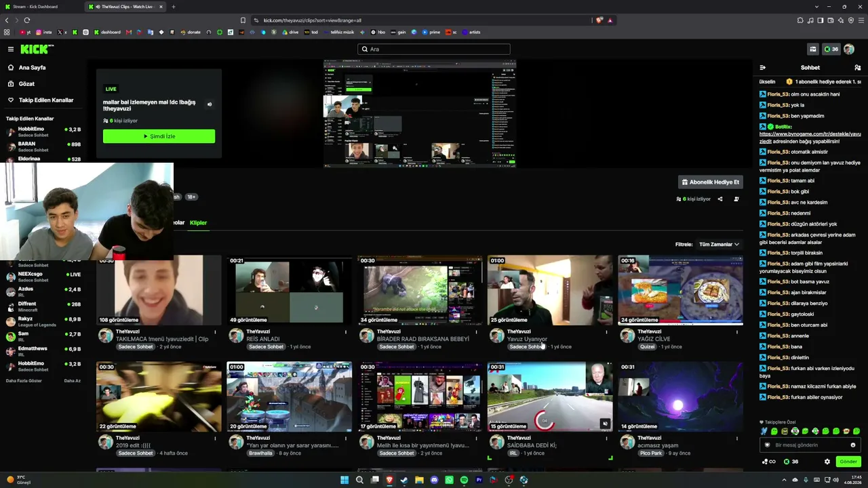868x488 pixels.
Task: Open WhatsApp from the taskbar
Action: pyautogui.click(x=449, y=480)
